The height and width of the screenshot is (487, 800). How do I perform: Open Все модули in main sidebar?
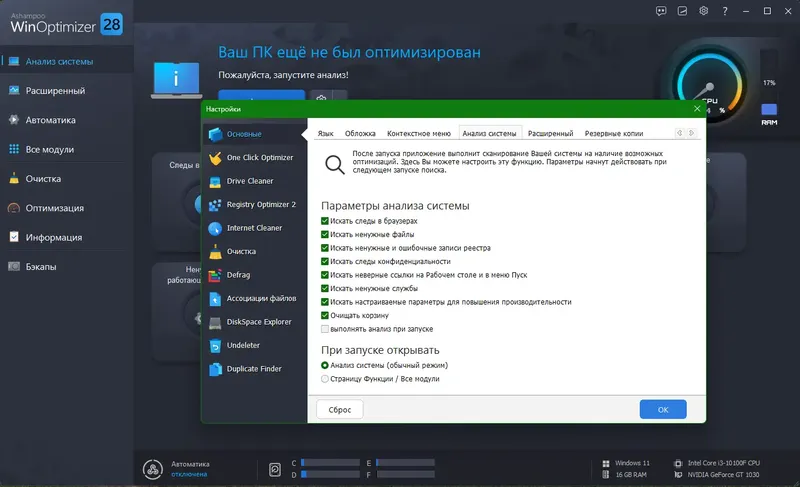pyautogui.click(x=50, y=149)
